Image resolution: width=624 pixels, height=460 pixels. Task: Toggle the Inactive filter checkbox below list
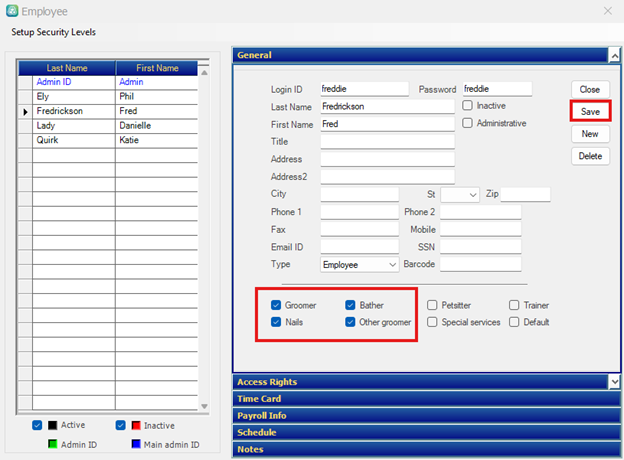[x=121, y=425]
